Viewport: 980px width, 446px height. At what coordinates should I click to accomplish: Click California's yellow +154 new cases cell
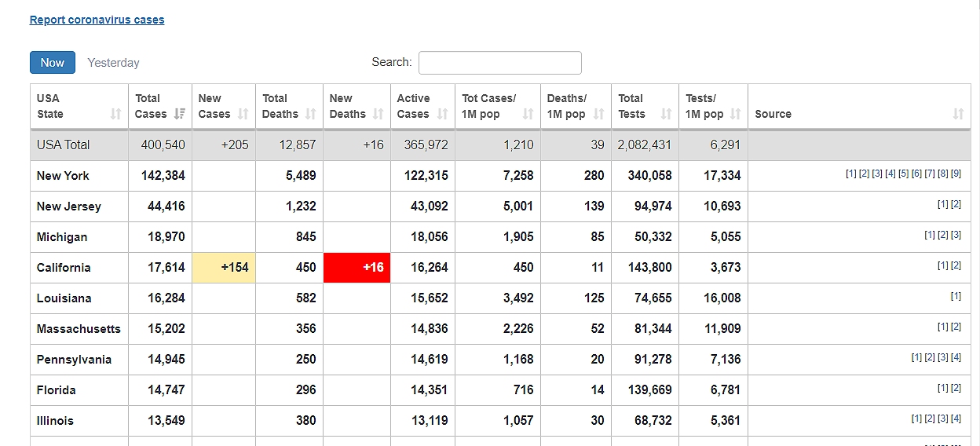(224, 268)
